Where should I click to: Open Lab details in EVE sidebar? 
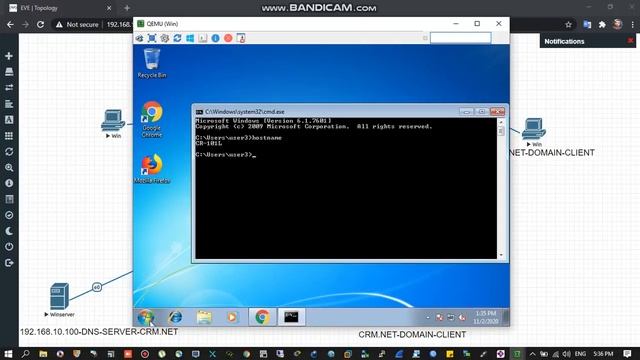(9, 199)
